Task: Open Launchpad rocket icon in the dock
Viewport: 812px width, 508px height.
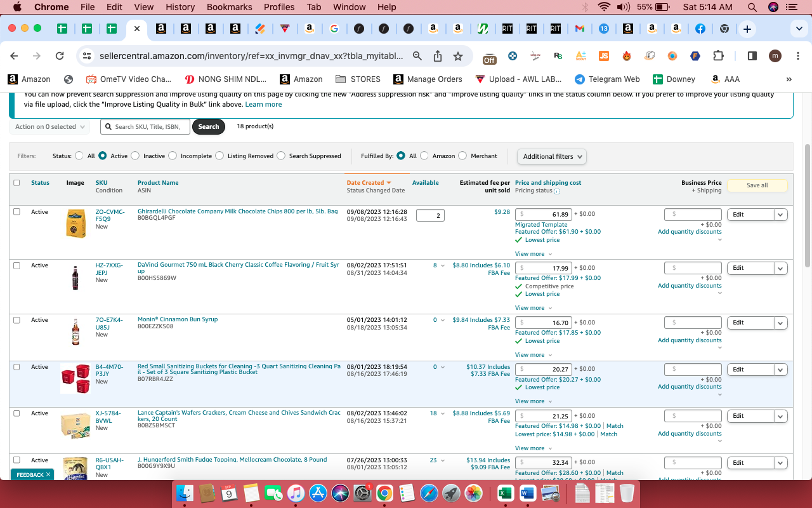Action: click(451, 493)
